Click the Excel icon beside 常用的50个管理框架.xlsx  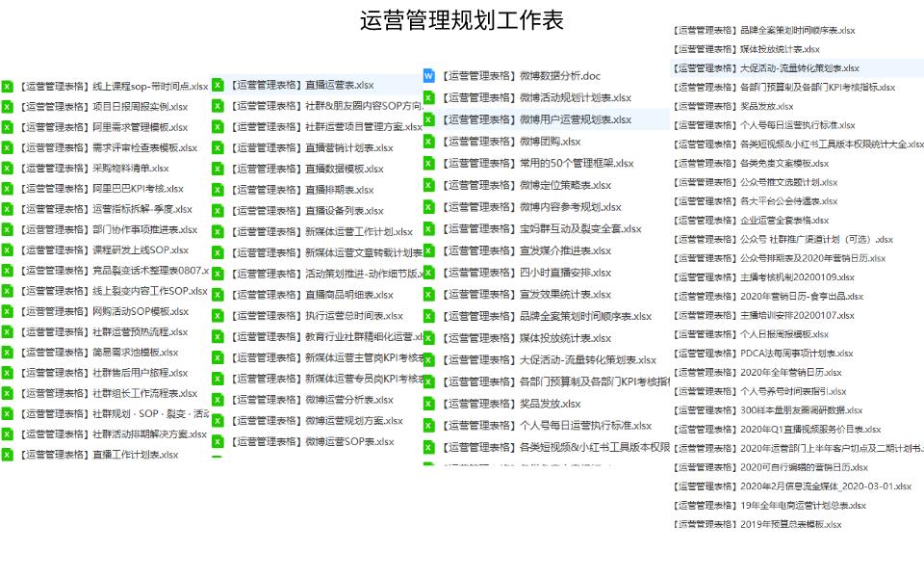coord(430,163)
